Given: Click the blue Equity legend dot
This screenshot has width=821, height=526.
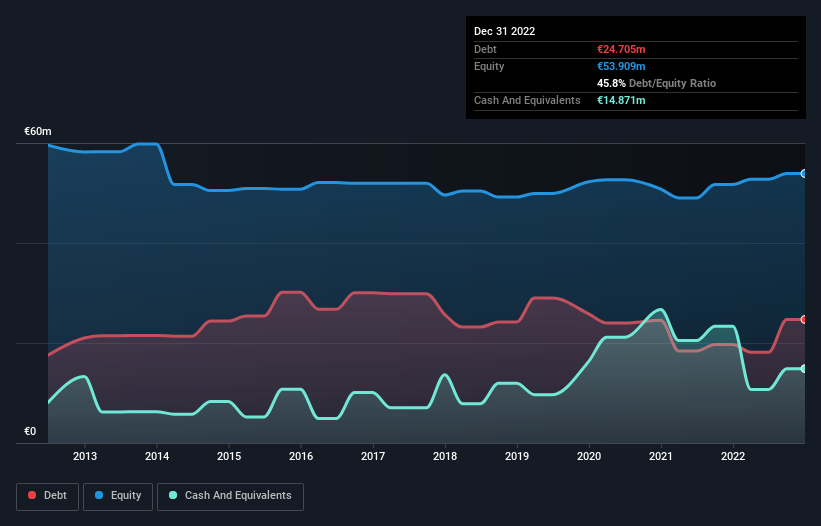Looking at the screenshot, I should 99,495.
